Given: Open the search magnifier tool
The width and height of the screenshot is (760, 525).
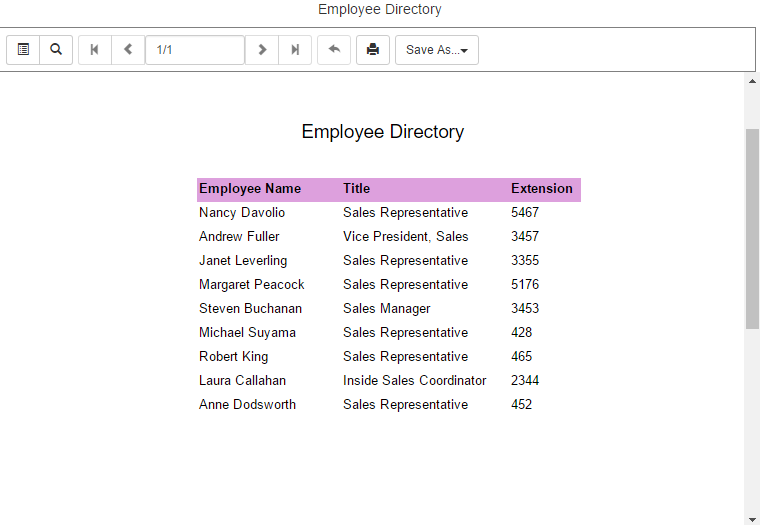Looking at the screenshot, I should coord(56,49).
